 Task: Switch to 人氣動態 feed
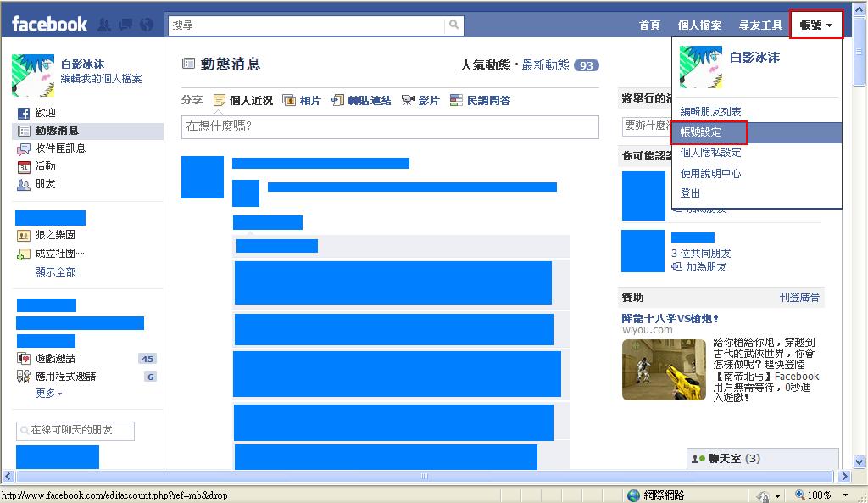[486, 65]
